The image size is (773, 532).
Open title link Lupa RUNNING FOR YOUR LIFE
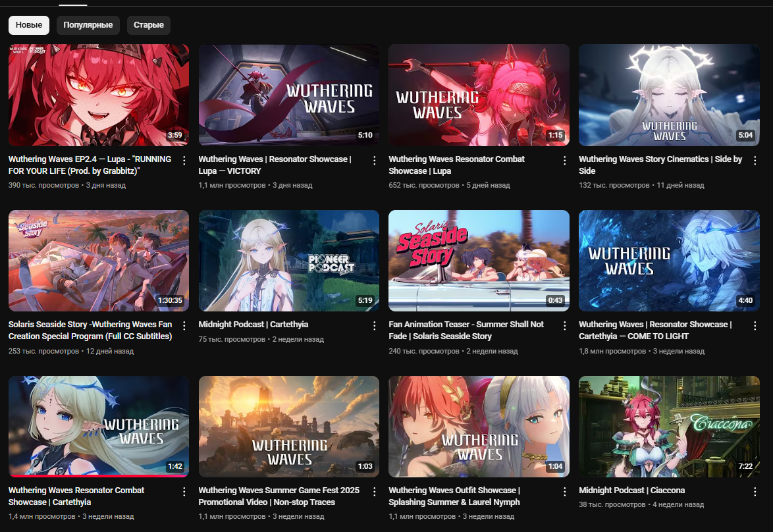pyautogui.click(x=90, y=165)
